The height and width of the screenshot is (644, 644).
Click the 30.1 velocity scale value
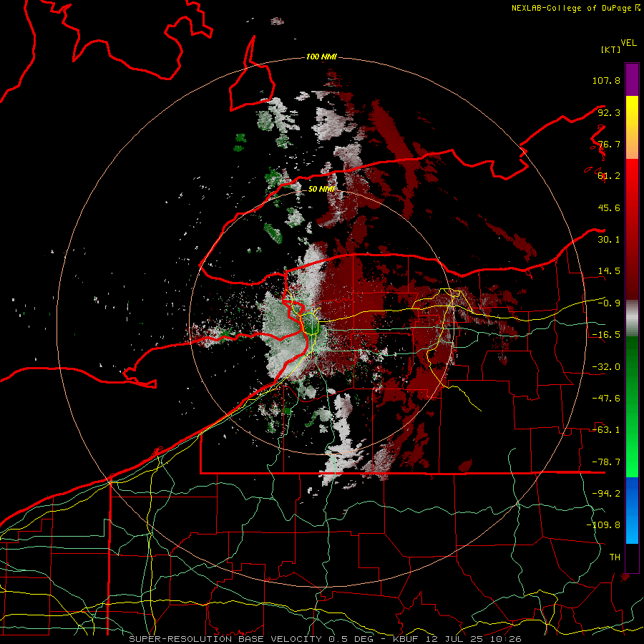[x=609, y=240]
